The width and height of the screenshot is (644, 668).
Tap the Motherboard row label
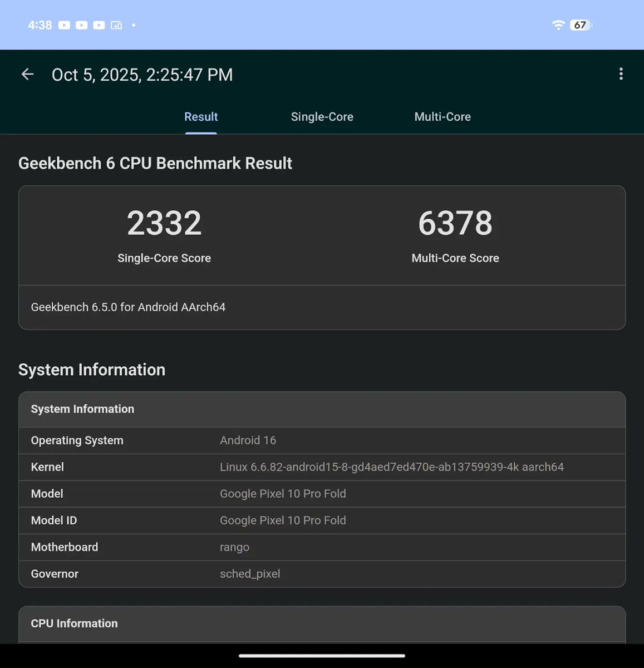pos(65,547)
